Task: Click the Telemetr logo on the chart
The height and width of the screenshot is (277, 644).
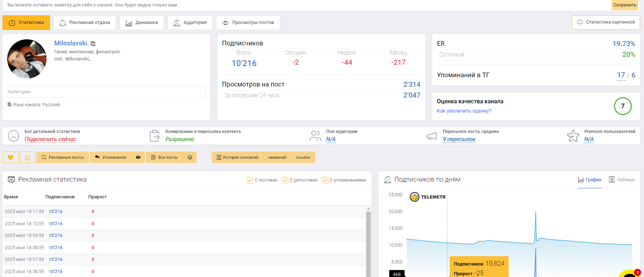Action: (x=428, y=197)
